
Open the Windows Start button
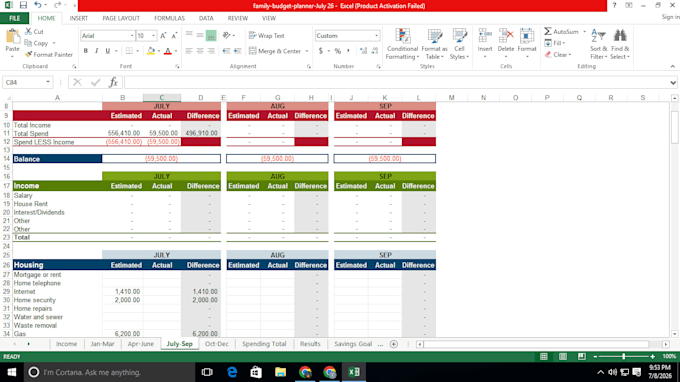tap(12, 372)
